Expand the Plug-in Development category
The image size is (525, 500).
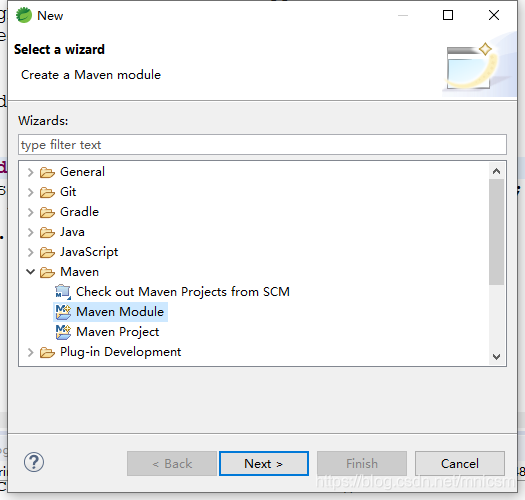pos(30,352)
